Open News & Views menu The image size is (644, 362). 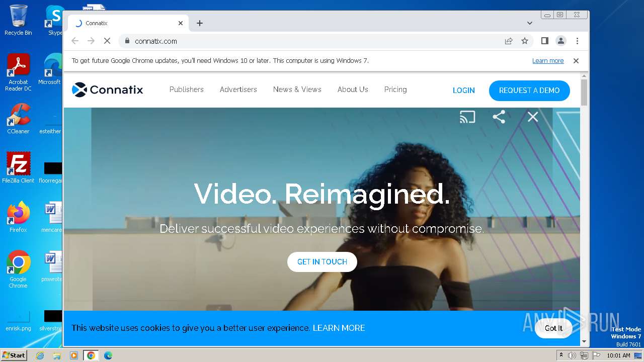[297, 89]
